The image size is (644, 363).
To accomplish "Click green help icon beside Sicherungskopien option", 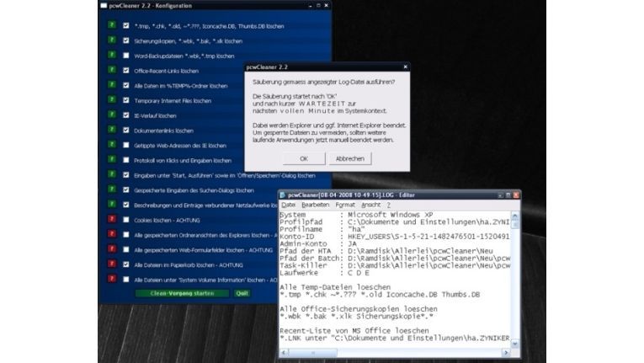I will click(111, 40).
